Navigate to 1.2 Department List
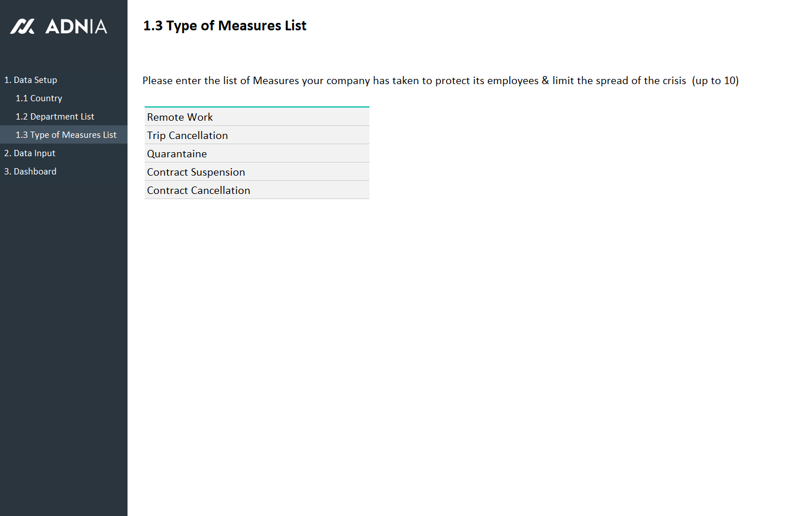This screenshot has width=812, height=516. click(x=55, y=117)
